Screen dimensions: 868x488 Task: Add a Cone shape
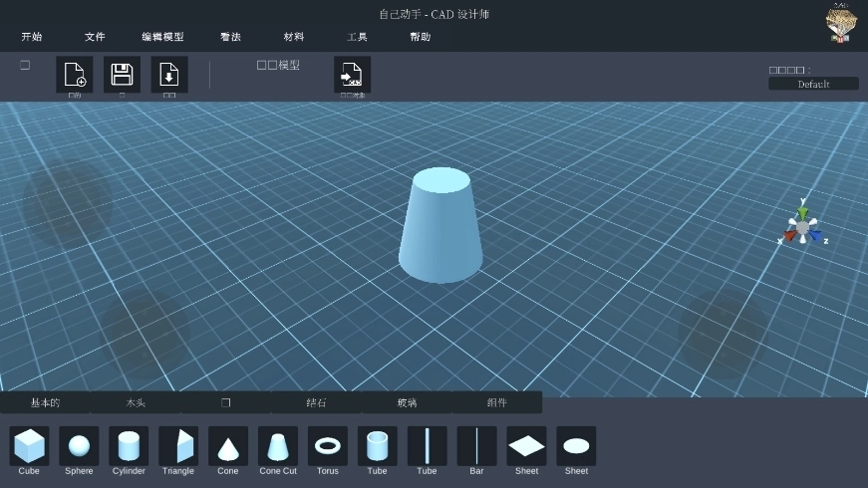point(228,446)
